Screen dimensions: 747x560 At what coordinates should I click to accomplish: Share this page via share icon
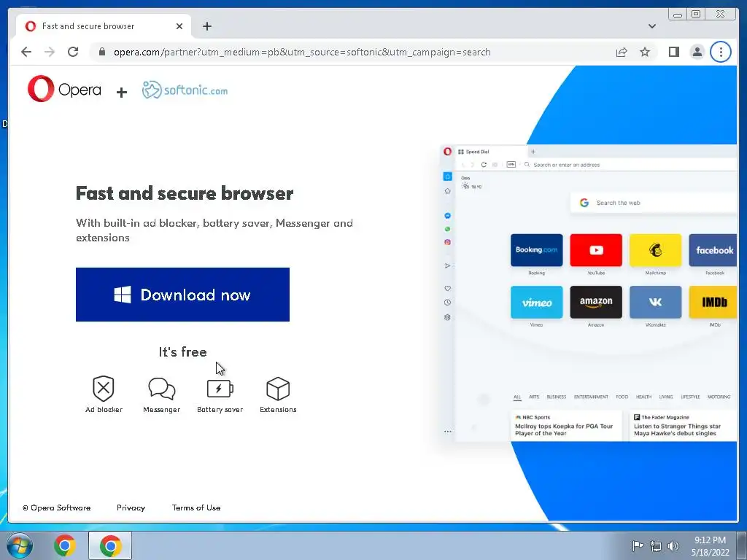tap(622, 52)
